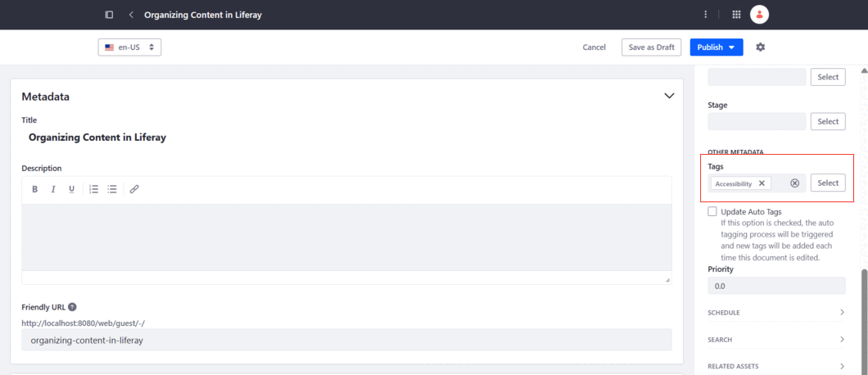Click the Title text field
The image size is (868, 375).
pos(346,138)
